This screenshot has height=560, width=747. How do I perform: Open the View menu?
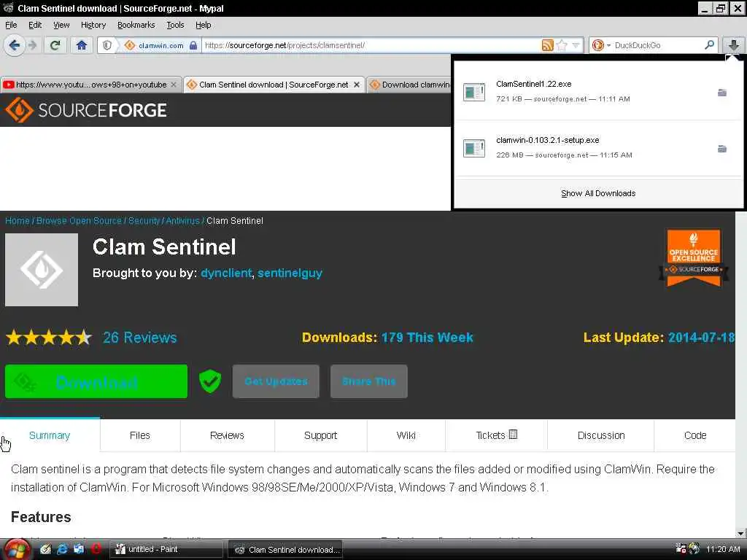point(61,25)
